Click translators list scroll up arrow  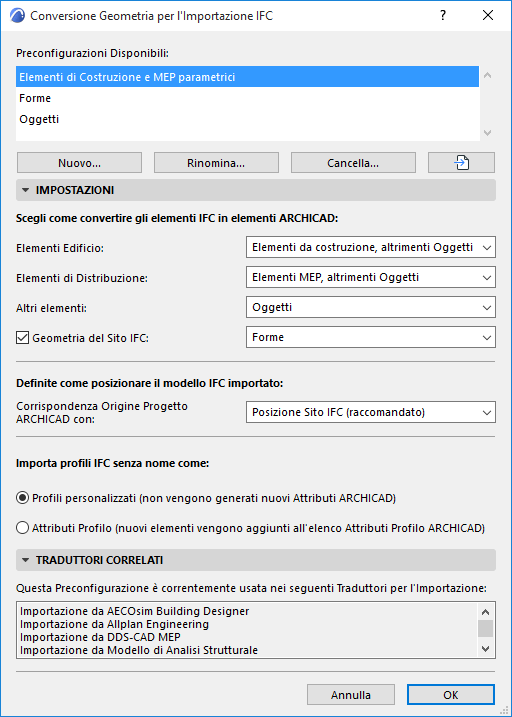[x=485, y=612]
